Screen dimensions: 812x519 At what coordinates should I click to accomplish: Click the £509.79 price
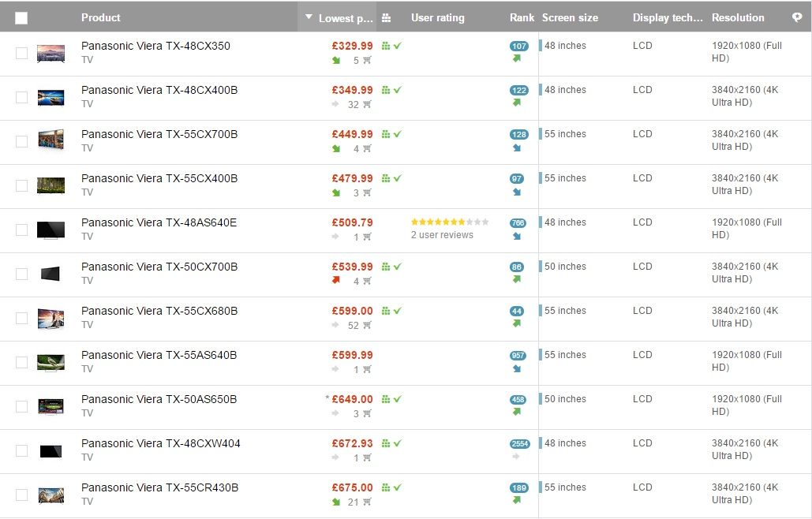pos(352,222)
